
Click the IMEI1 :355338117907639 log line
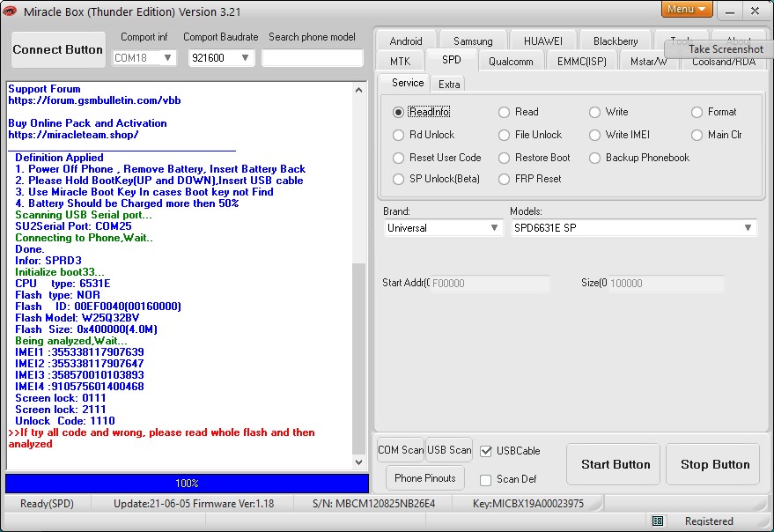click(x=79, y=352)
